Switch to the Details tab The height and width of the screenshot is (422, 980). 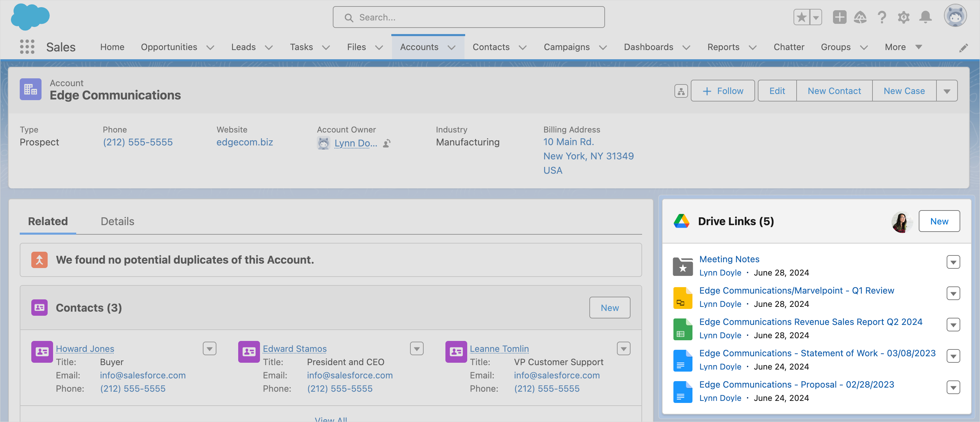click(117, 221)
